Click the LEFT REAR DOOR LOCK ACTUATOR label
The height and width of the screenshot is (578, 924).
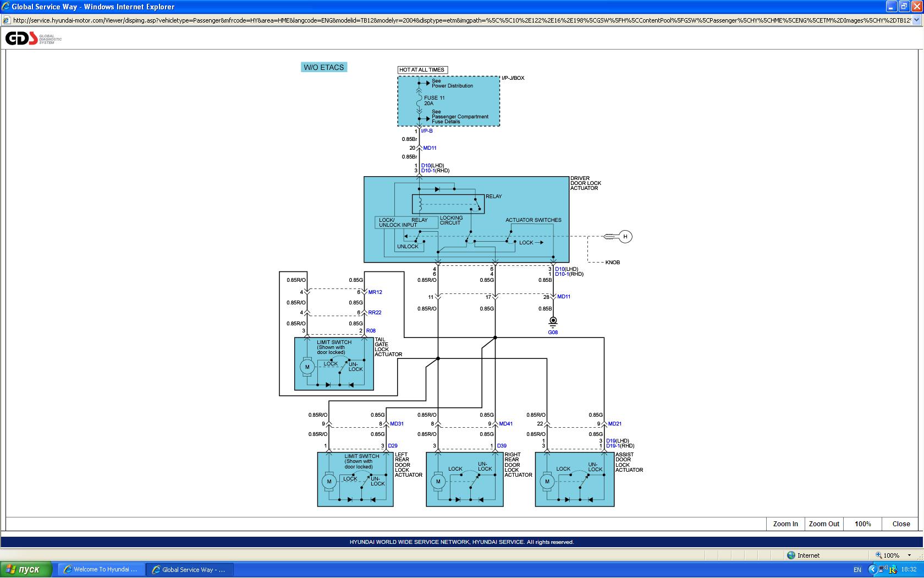click(409, 465)
